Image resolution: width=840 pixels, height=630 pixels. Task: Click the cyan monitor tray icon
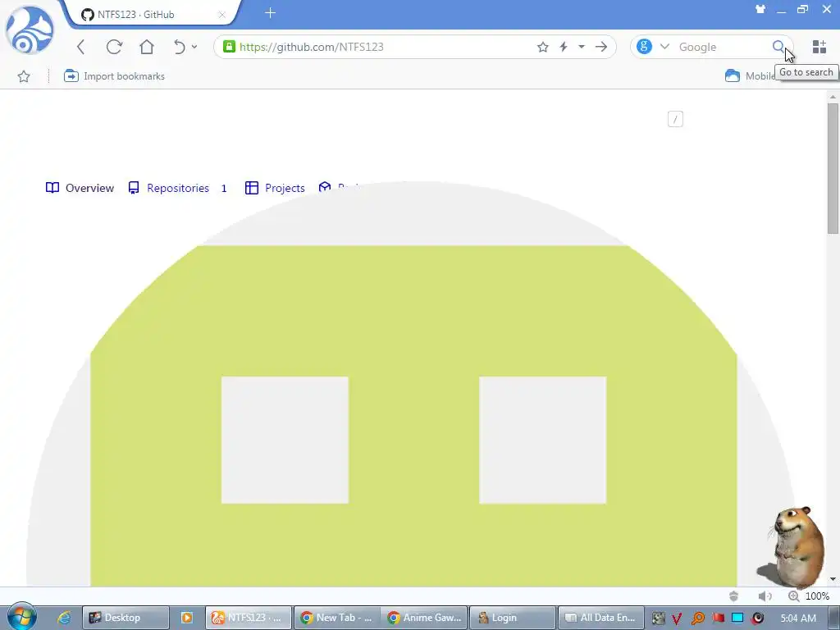click(737, 619)
